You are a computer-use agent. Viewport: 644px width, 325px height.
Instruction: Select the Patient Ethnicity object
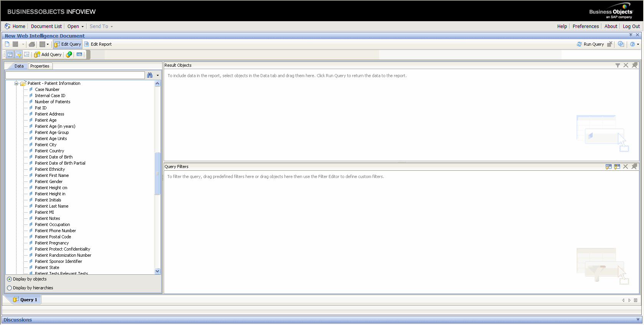(50, 169)
